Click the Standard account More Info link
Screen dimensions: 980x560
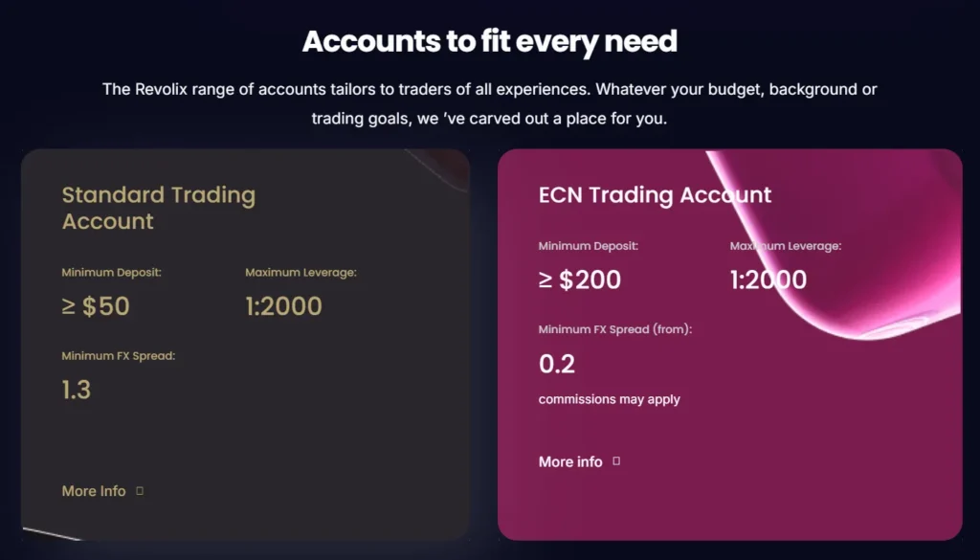click(x=94, y=491)
